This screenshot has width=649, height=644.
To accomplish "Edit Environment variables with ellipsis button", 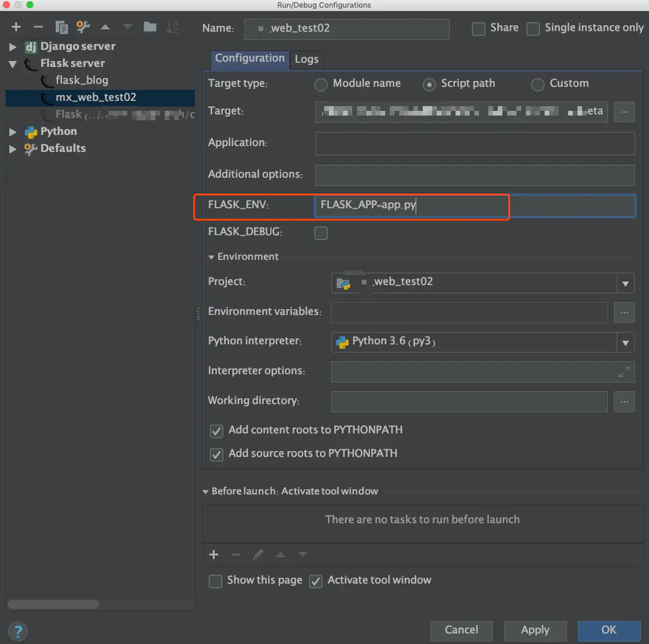I will click(x=624, y=313).
